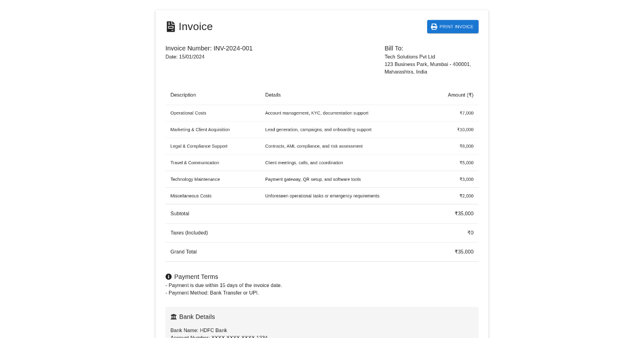Click the Payment Terms info icon
644x338 pixels.
click(x=169, y=277)
